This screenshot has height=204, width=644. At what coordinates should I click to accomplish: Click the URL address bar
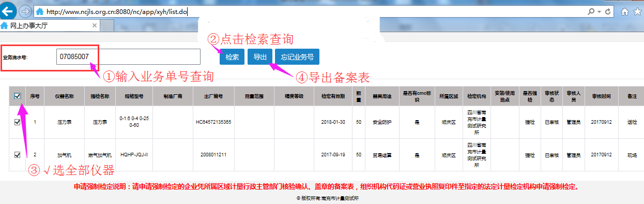pos(310,11)
